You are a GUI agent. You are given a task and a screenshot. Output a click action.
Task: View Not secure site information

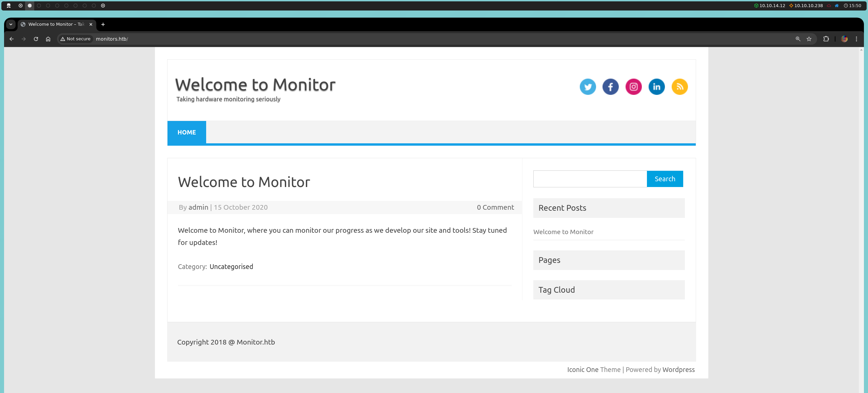tap(76, 39)
